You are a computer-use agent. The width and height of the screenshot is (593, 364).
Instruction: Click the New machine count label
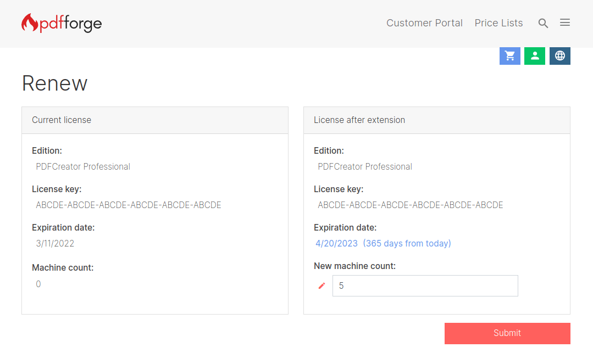point(354,266)
